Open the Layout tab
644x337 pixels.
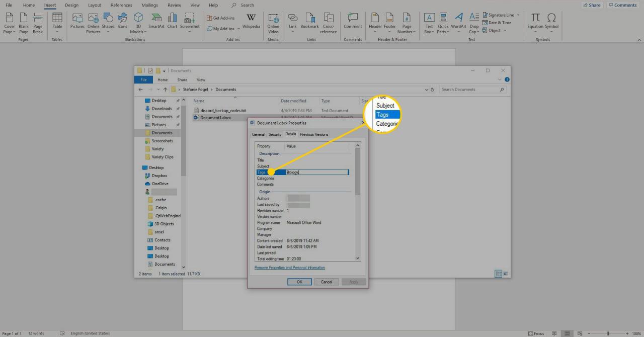coord(94,5)
